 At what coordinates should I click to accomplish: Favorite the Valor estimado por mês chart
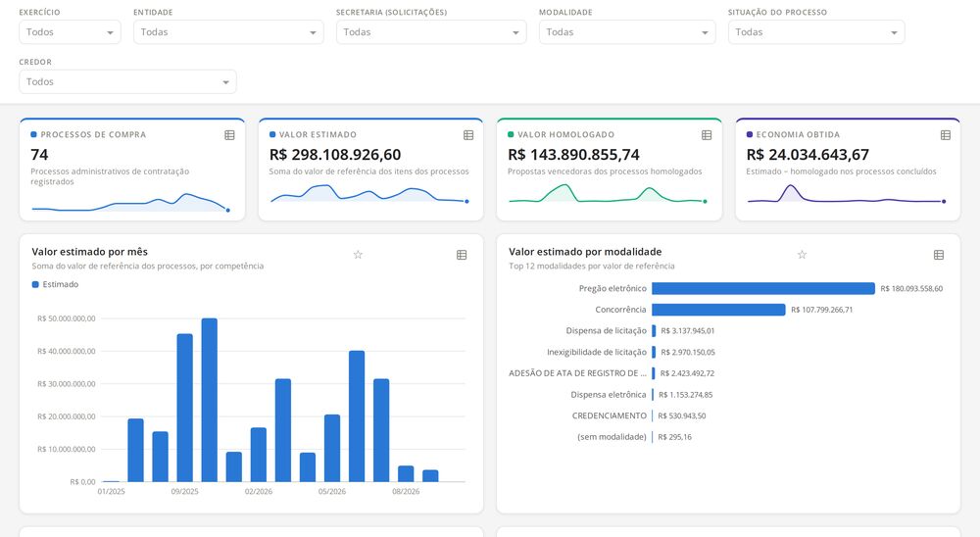coord(358,255)
